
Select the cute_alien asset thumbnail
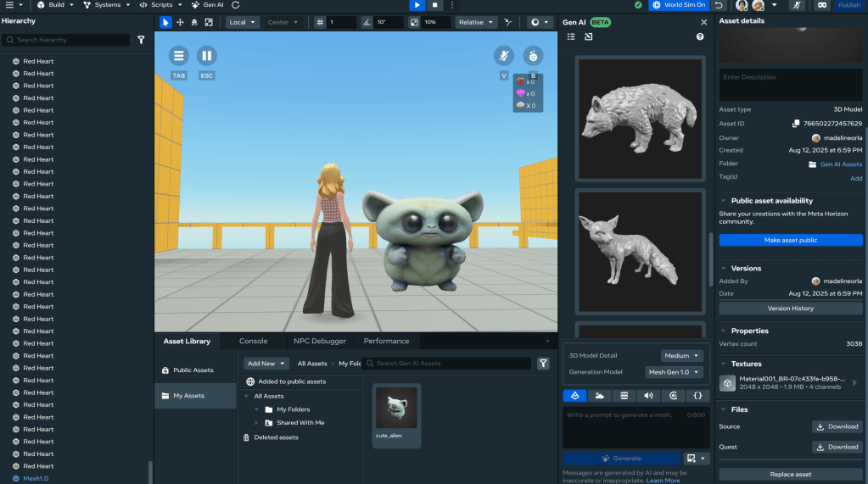coord(396,409)
